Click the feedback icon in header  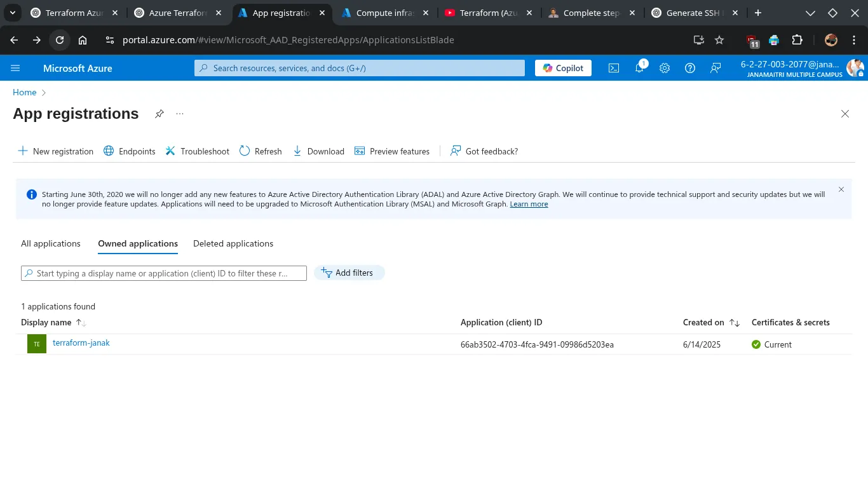click(x=715, y=68)
